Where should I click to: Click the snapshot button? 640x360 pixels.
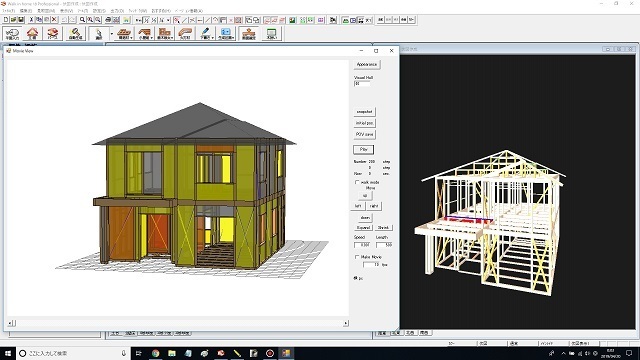364,112
